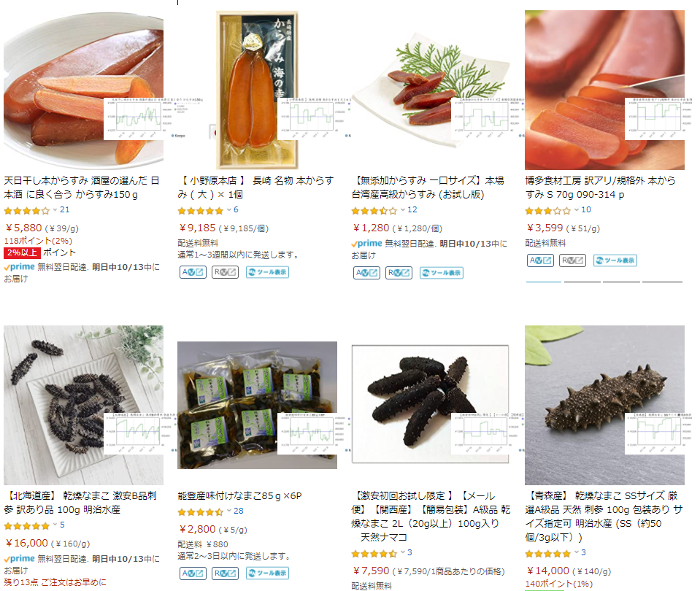This screenshot has width=700, height=591.
Task: Expand the rating dropdown for 天日干し本からすみ
Action: [x=55, y=210]
